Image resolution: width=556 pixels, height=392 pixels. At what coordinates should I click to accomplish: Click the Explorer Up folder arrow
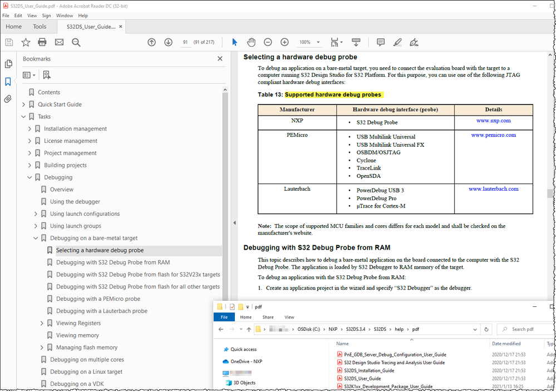click(249, 329)
